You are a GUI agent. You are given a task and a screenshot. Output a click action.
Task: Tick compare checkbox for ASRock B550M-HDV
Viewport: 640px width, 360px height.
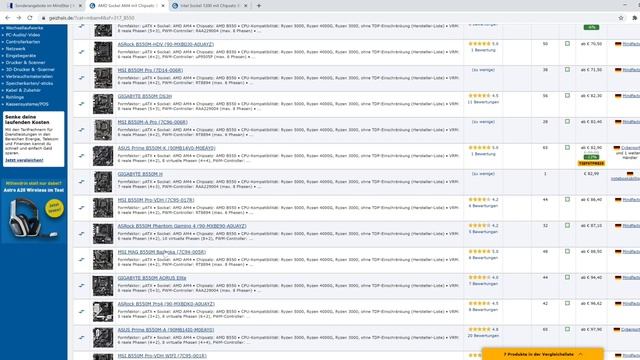(x=567, y=44)
